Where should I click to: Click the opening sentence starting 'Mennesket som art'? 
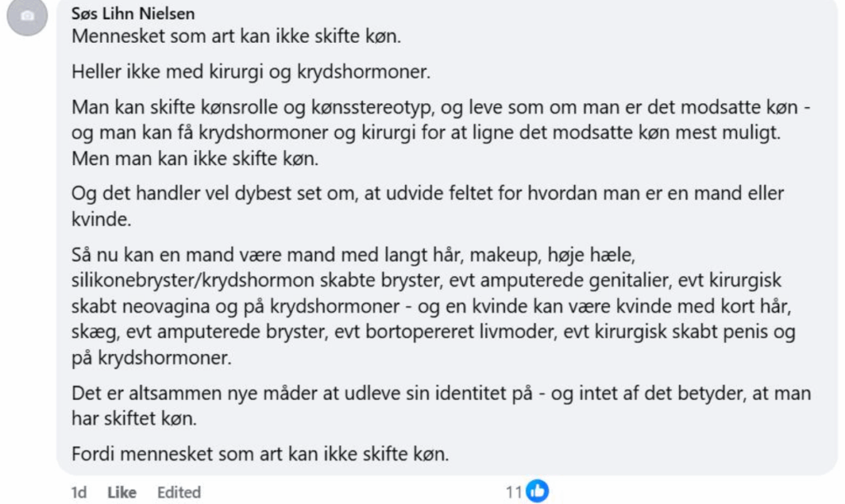point(236,37)
